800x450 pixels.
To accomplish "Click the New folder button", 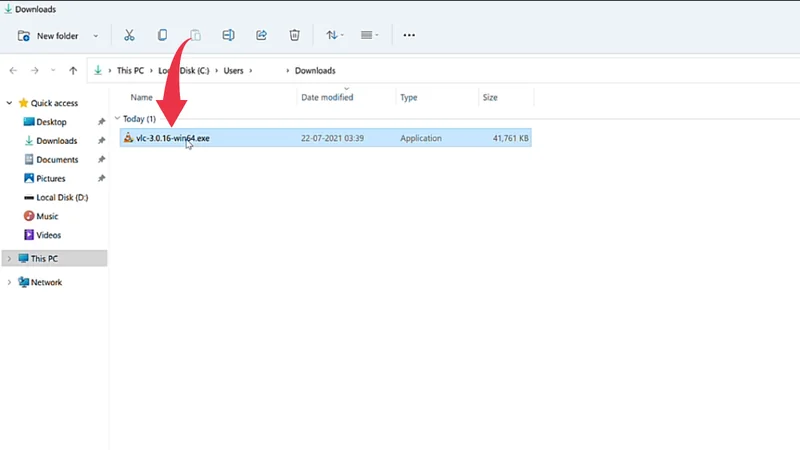I will [49, 36].
